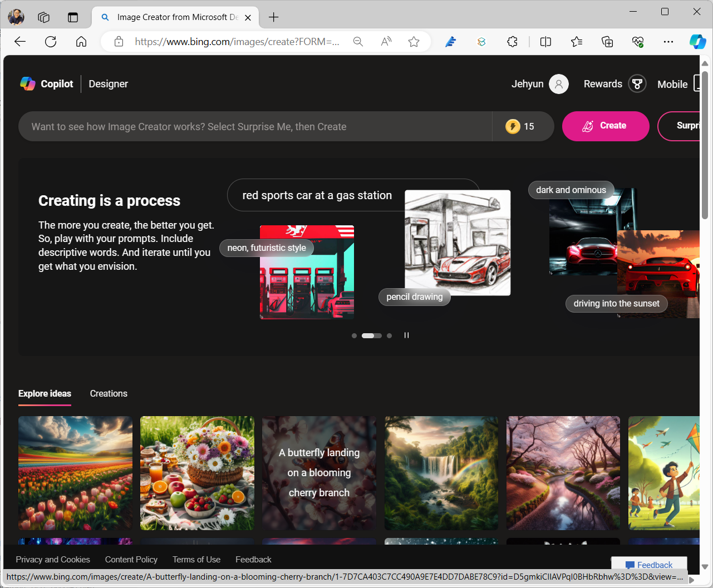Open the cherry blossom river thumbnail
Viewport: 713px width, 588px height.
point(563,473)
